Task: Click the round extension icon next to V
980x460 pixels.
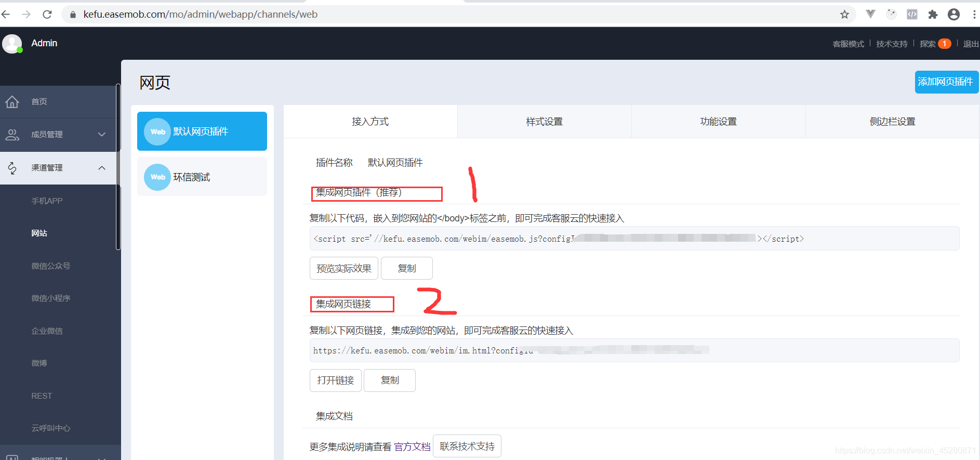Action: coord(891,14)
